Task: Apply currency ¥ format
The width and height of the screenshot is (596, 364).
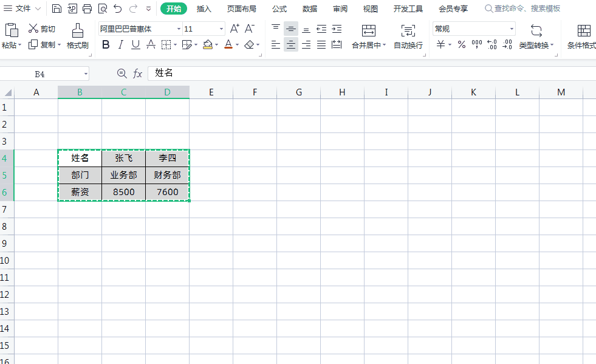Action: pos(440,45)
